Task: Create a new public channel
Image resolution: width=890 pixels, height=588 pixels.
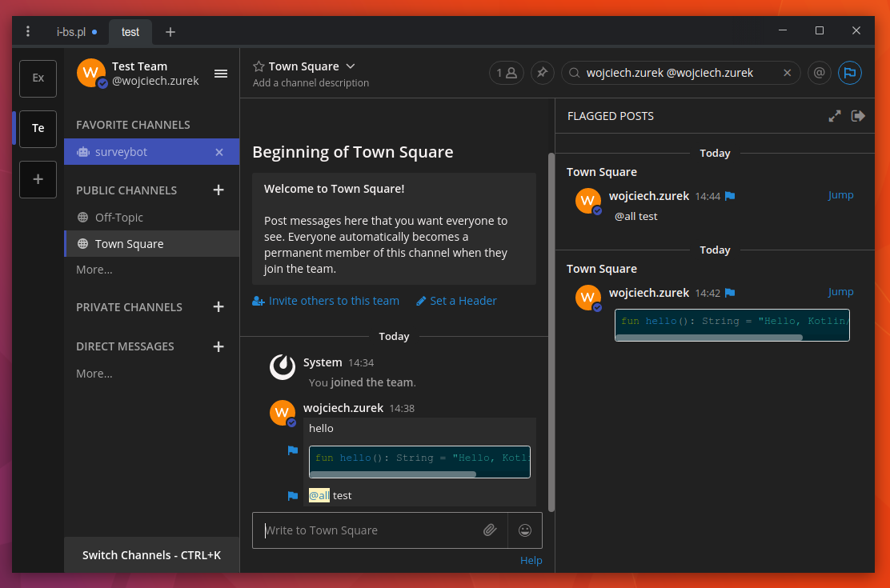Action: [x=218, y=190]
